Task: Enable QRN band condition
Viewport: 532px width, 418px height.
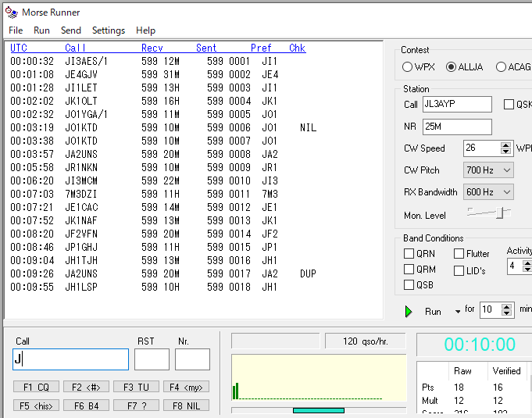Action: [409, 253]
